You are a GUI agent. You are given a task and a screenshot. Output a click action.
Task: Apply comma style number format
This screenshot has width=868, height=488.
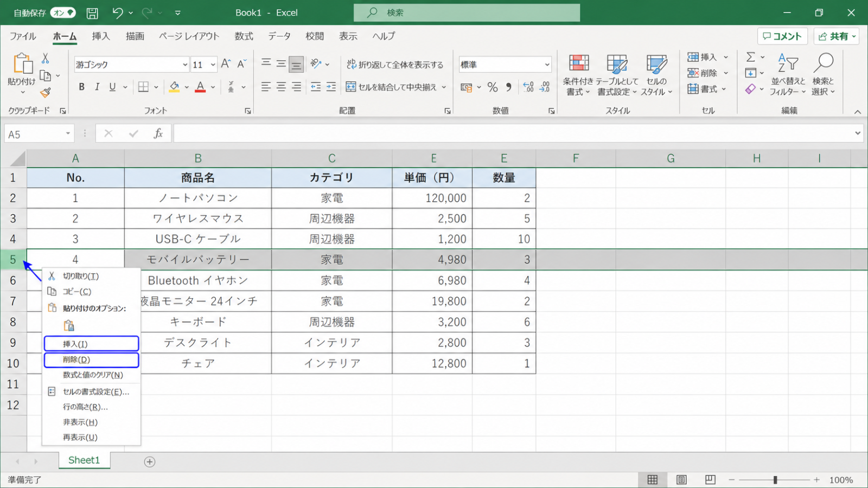point(508,87)
